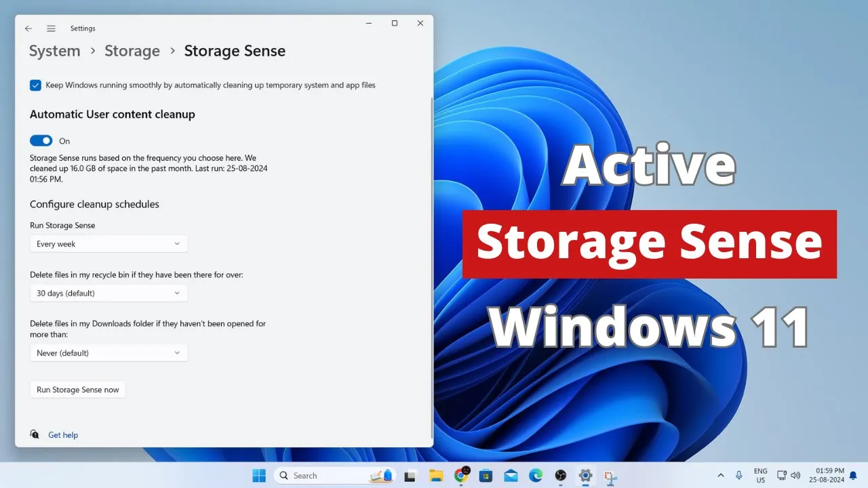Launch Google Chrome from taskbar
The width and height of the screenshot is (868, 488).
[462, 476]
